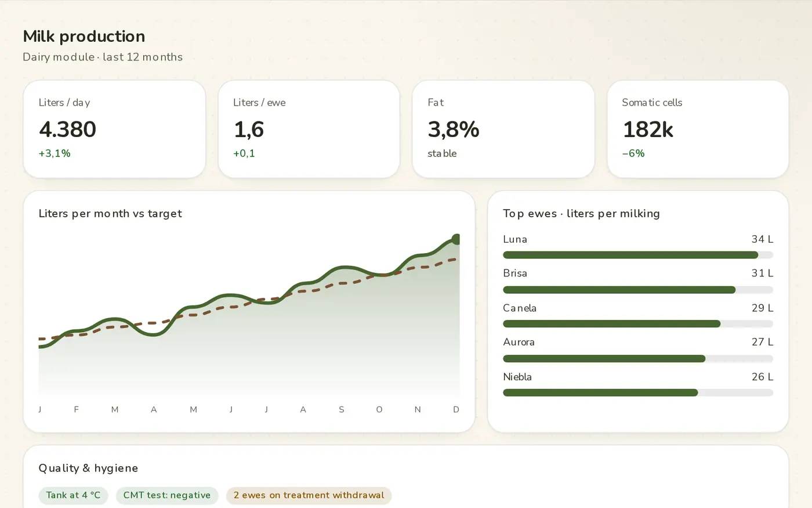Screen dimensions: 812x508
Task: Click the '+3,1%' change value
Action: pyautogui.click(x=55, y=153)
